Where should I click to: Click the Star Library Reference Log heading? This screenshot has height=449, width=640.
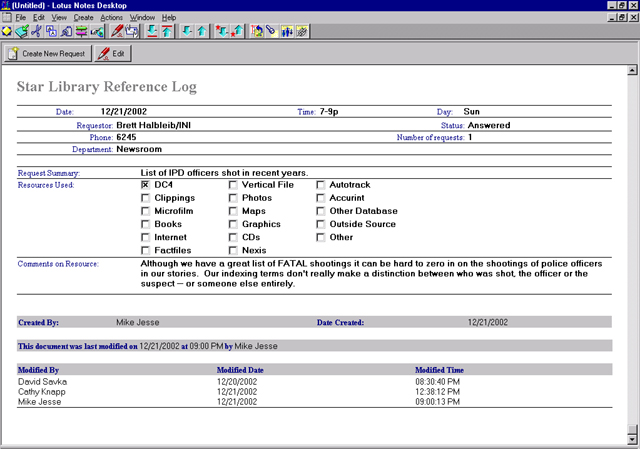coord(107,87)
